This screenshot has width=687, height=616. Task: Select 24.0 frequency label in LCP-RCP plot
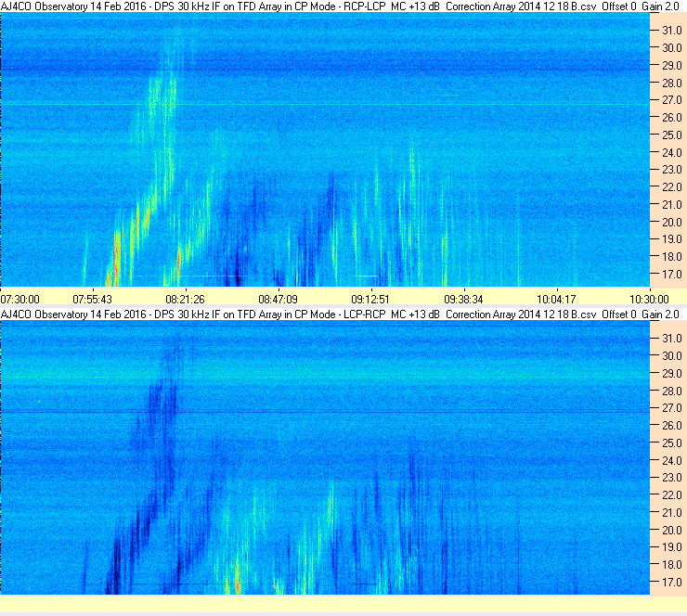672,460
